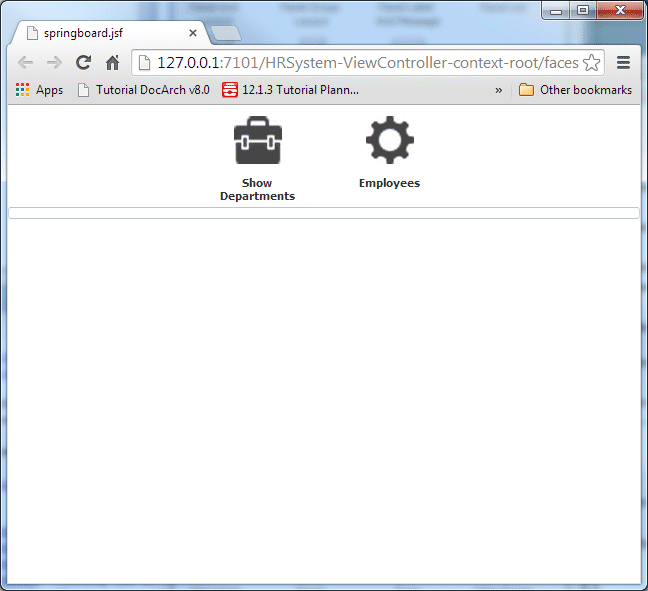Screen dimensions: 648x591
Task: Expand the hidden bookmarks chevron
Action: pyautogui.click(x=499, y=90)
